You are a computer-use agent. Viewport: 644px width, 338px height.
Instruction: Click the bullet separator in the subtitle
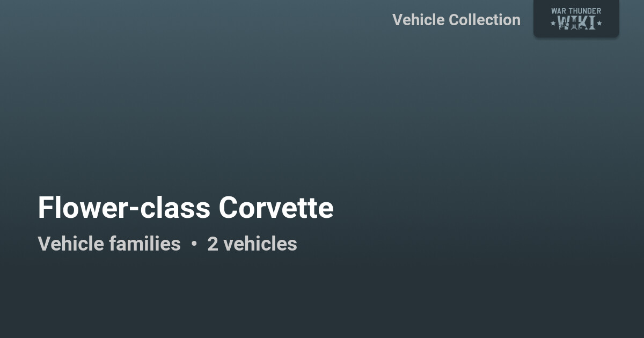click(194, 244)
